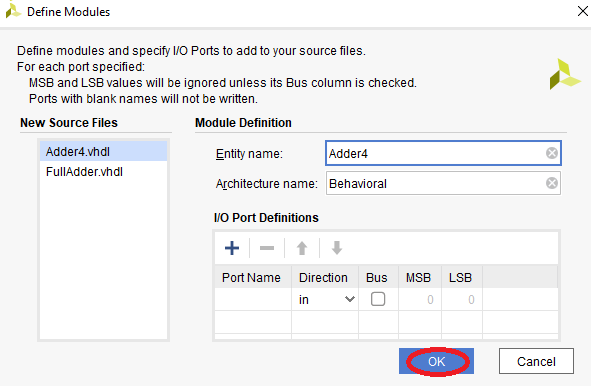Click the first Port Name cell
The height and width of the screenshot is (386, 591).
(x=253, y=299)
